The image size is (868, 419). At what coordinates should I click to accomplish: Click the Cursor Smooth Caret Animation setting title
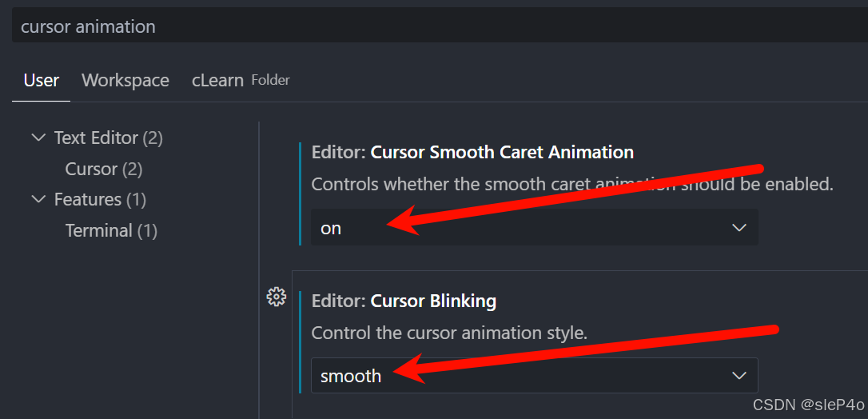[472, 152]
